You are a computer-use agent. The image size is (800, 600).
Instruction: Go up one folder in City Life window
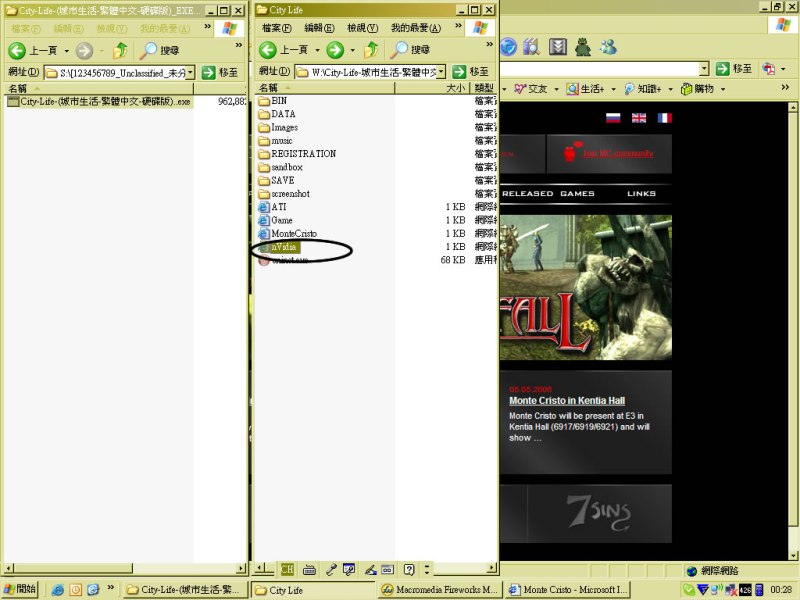tap(371, 49)
